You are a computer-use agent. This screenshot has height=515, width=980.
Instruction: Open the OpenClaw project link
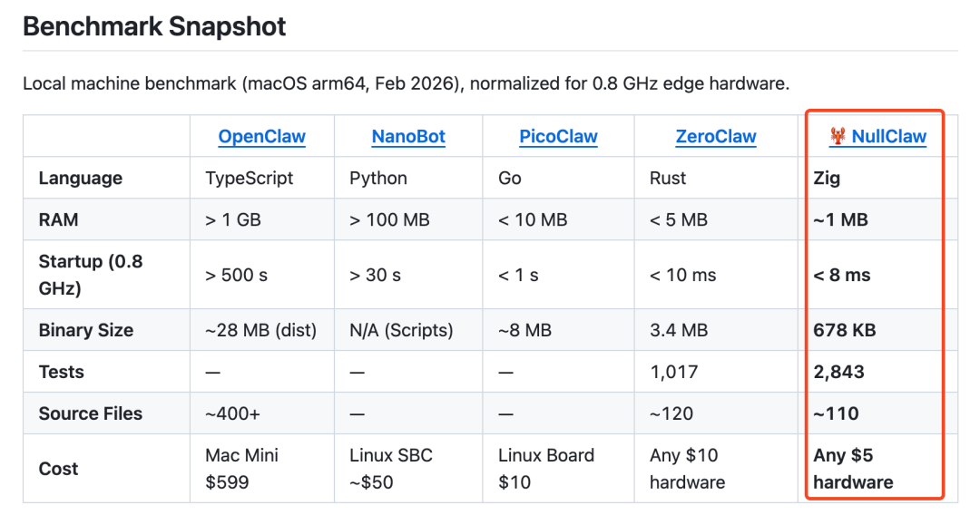click(261, 137)
